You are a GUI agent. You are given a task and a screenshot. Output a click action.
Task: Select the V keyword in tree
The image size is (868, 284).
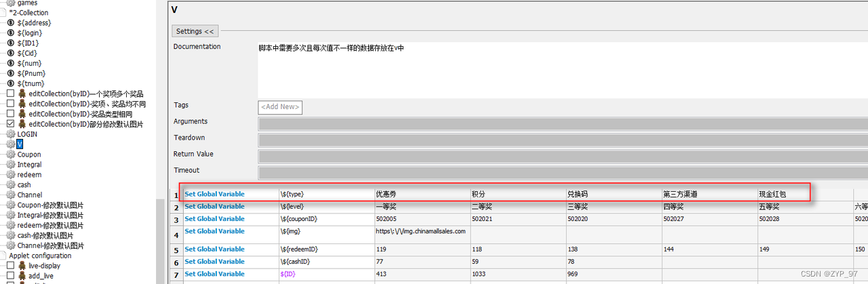pos(20,144)
